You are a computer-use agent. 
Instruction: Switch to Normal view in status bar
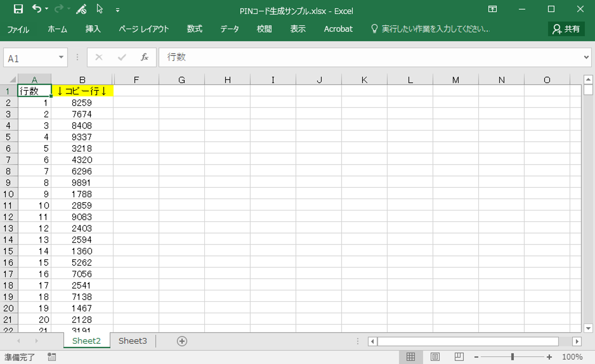(x=410, y=357)
